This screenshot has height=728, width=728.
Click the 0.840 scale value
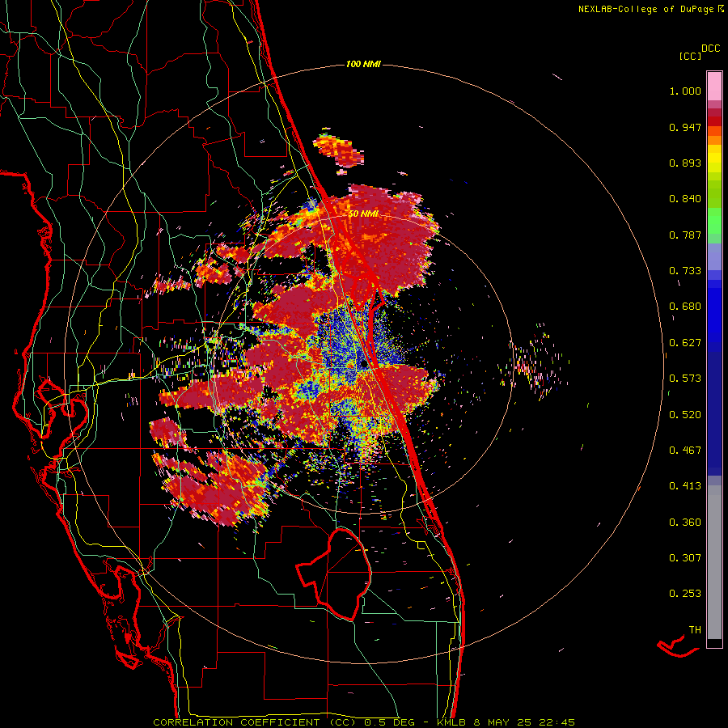pos(685,199)
